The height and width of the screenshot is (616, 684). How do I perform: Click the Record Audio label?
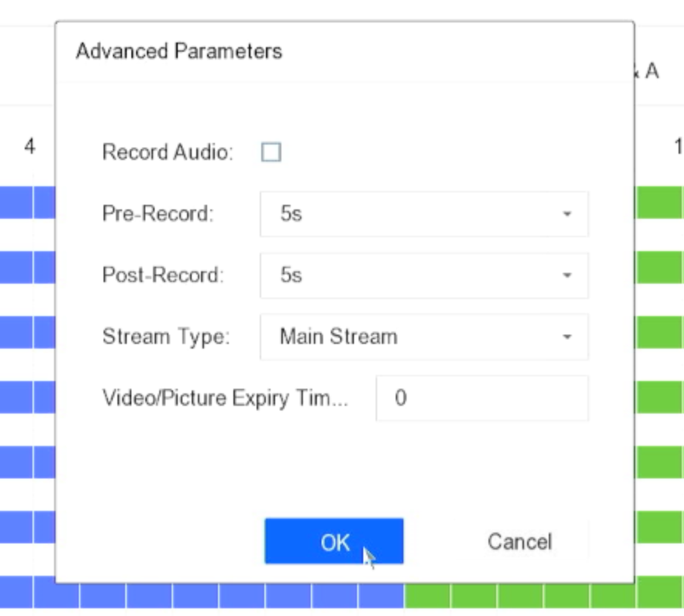click(x=167, y=152)
